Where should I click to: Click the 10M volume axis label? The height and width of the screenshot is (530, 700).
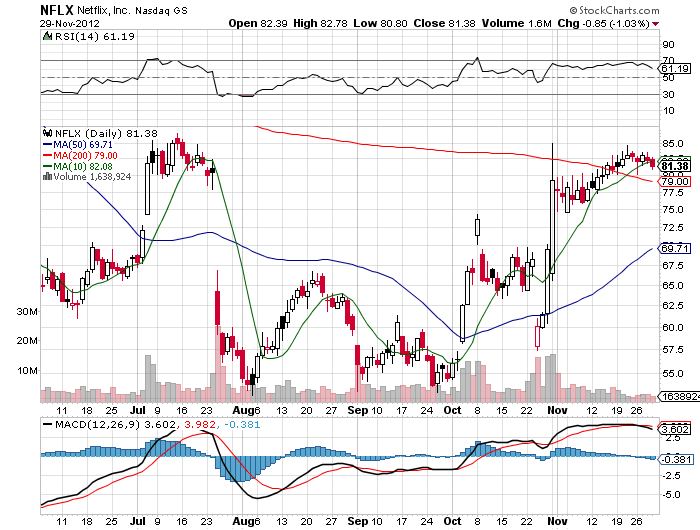click(27, 371)
